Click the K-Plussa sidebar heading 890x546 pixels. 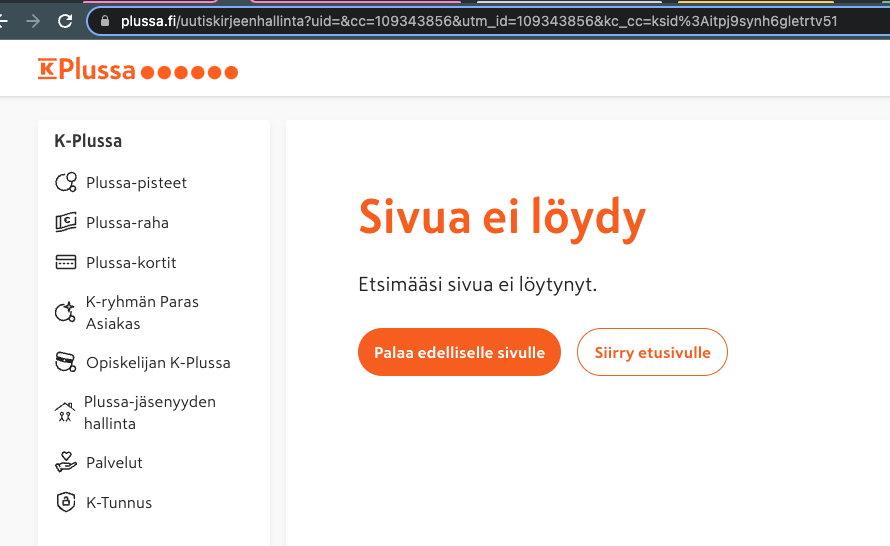click(x=88, y=141)
